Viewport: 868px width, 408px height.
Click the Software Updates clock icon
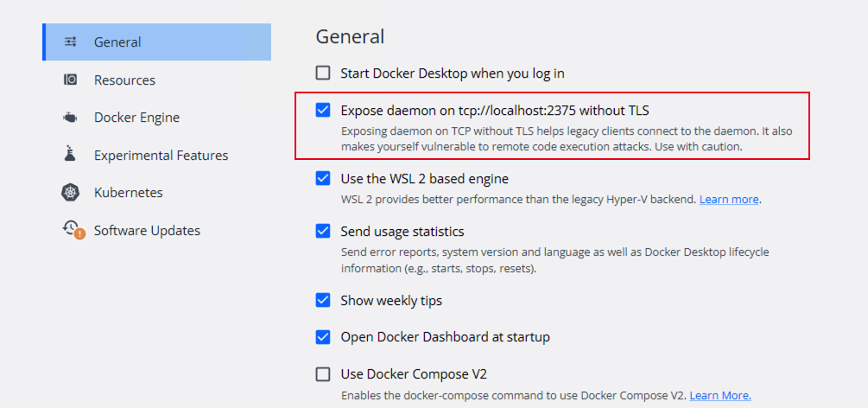70,227
